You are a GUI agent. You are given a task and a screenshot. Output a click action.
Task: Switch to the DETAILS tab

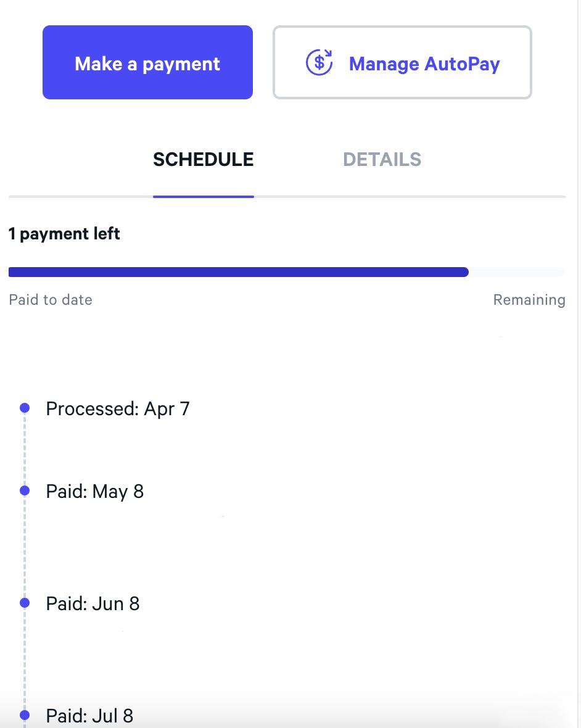(x=382, y=160)
